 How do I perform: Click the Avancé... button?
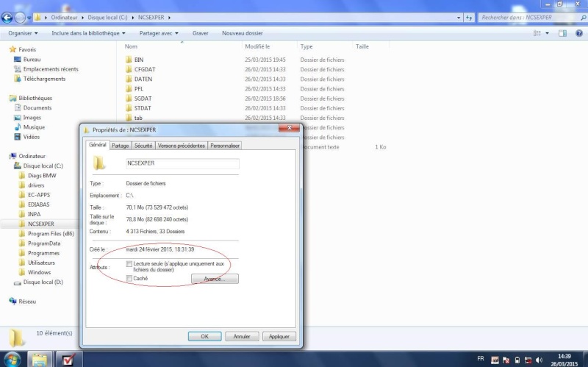[x=215, y=279]
